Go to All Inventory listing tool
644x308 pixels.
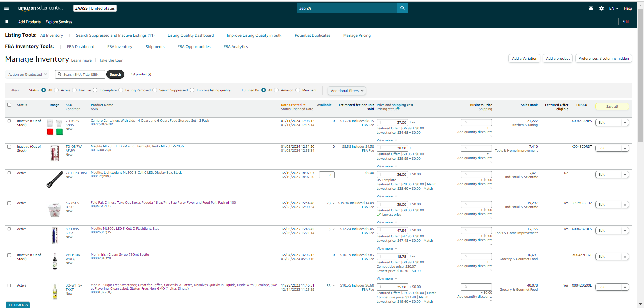click(x=52, y=35)
